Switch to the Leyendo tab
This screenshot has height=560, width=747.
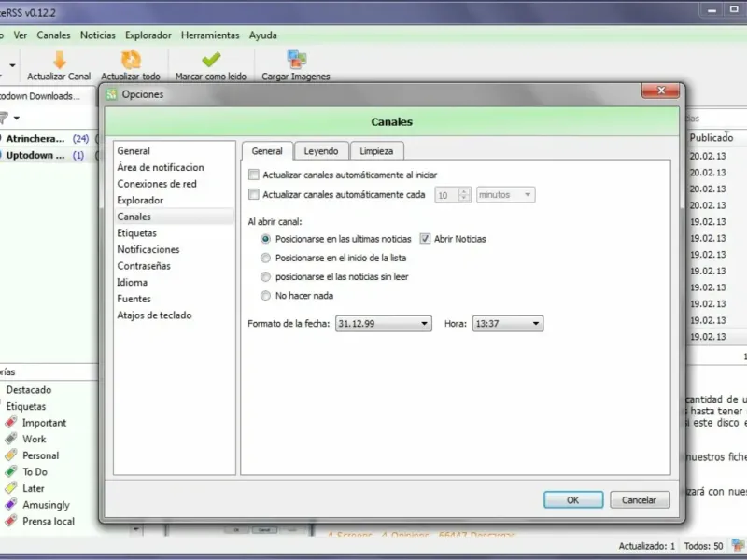tap(321, 151)
